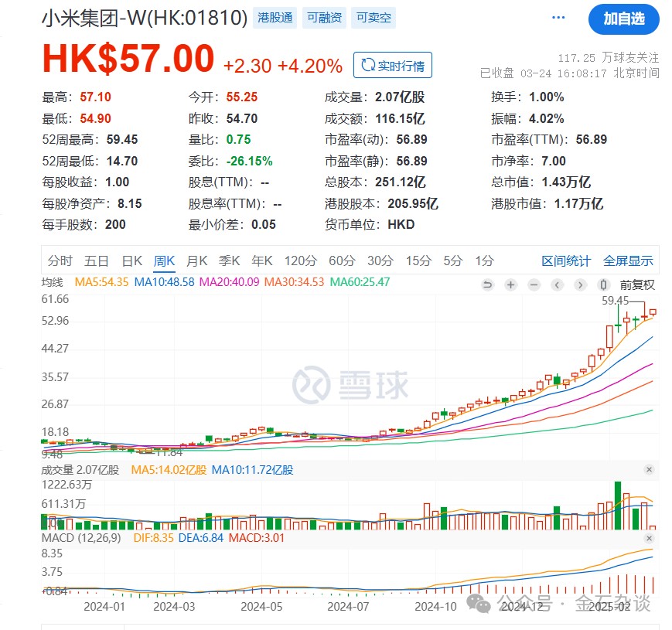672x630 pixels.
Task: Open 区间统计 range statistics
Action: click(x=566, y=261)
